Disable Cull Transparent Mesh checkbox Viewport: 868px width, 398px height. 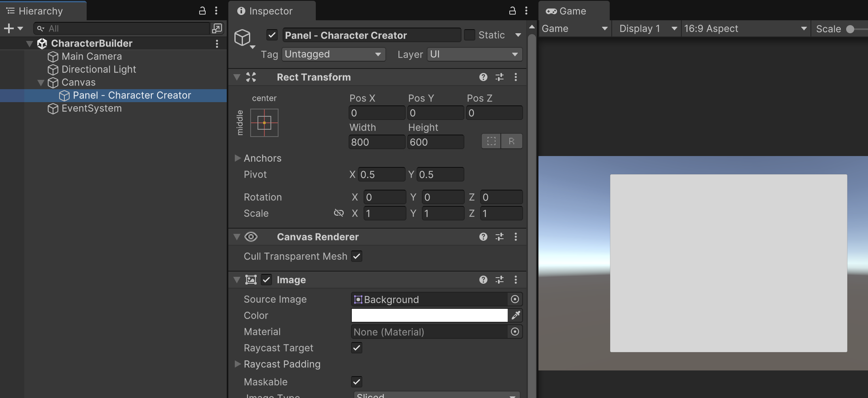pyautogui.click(x=356, y=256)
